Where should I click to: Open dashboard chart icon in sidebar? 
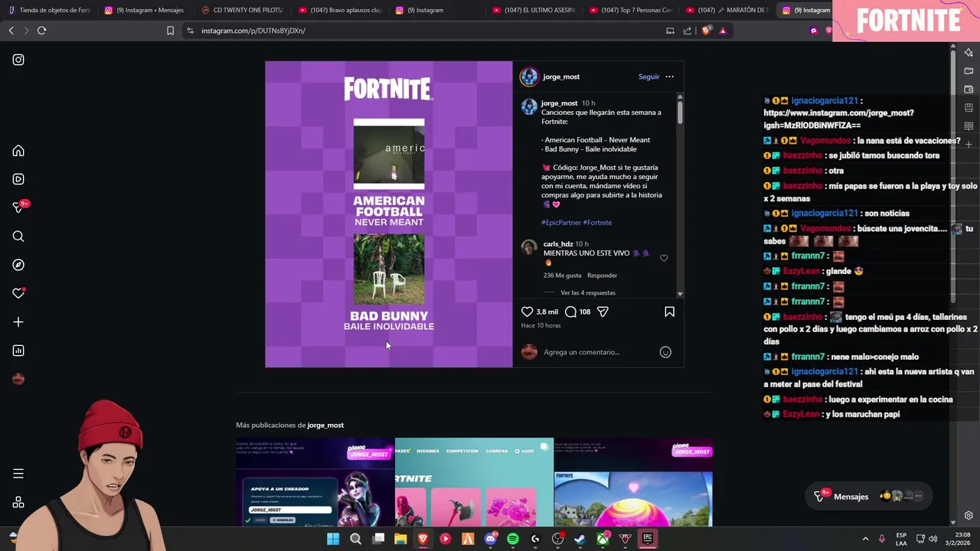(18, 350)
